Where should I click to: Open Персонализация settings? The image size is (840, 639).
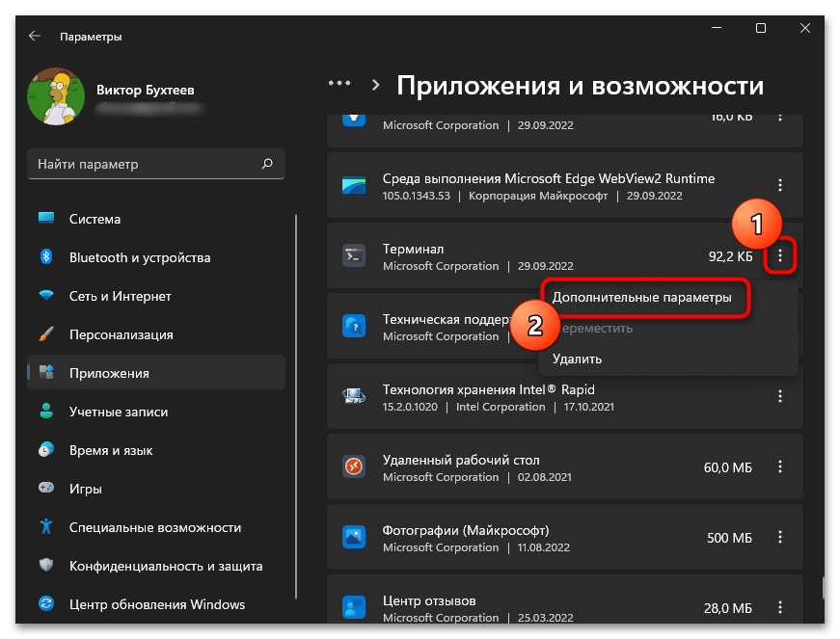coord(156,334)
